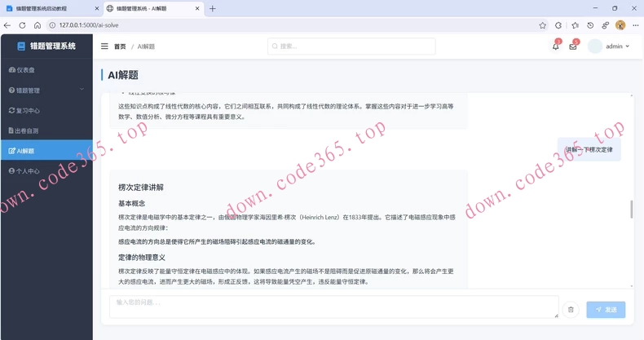
Task: Click the 错题管理 question-mark icon
Action: 11,91
